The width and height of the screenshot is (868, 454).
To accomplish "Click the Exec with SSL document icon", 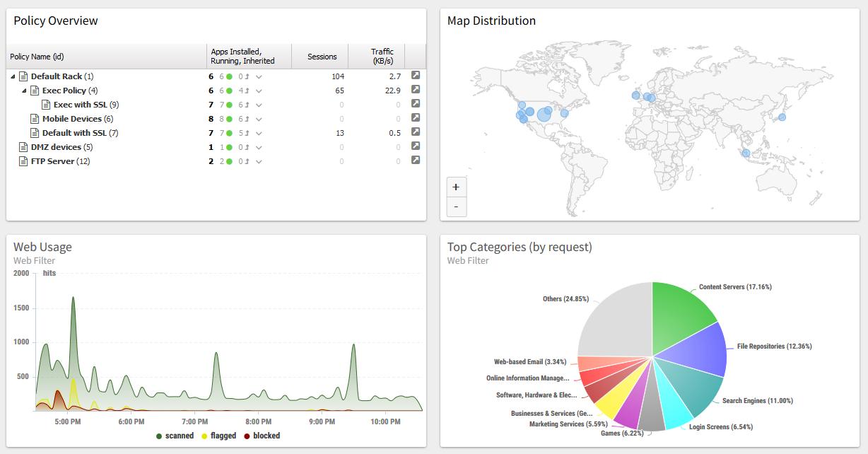I will point(46,104).
